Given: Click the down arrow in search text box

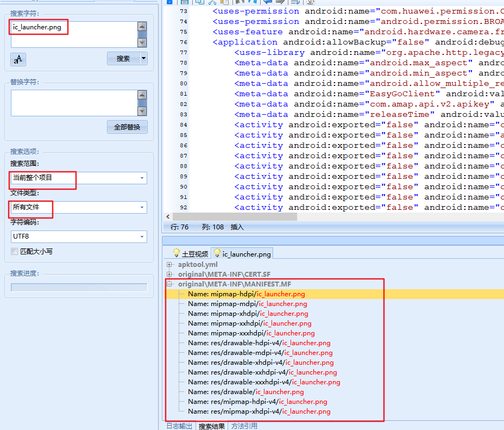Looking at the screenshot, I should pyautogui.click(x=142, y=42).
